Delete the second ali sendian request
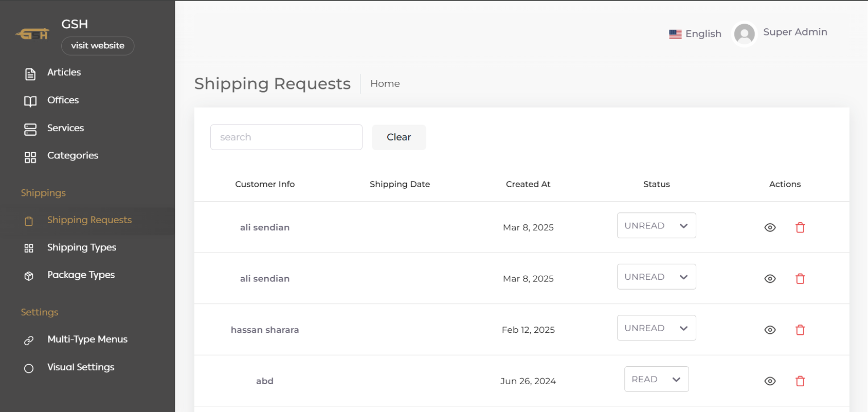 [x=800, y=278]
